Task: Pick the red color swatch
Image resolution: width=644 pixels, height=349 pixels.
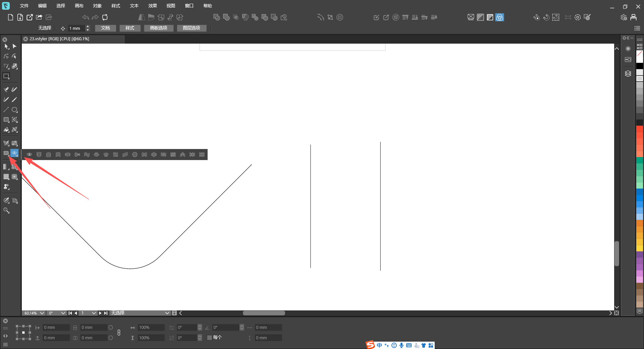Action: (x=640, y=129)
